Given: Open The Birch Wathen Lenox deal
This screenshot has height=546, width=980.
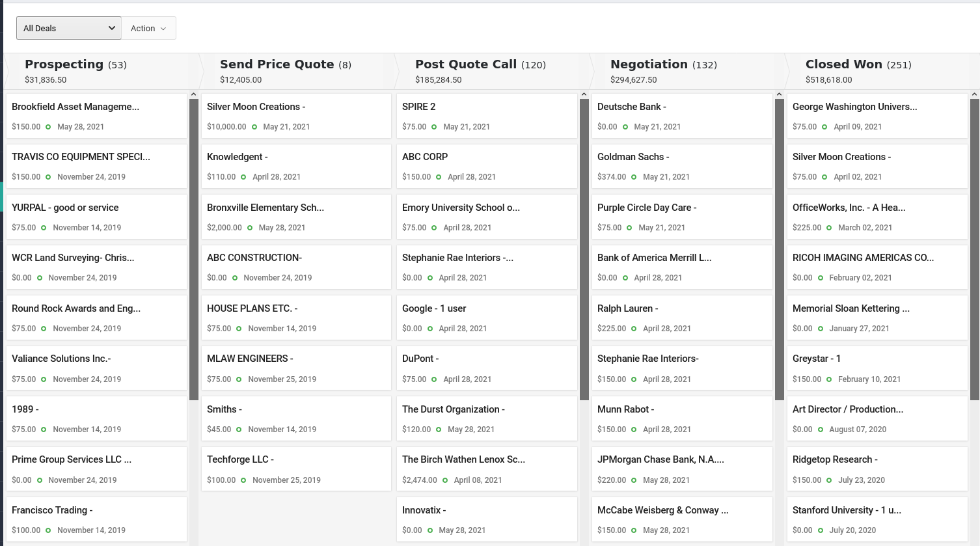Looking at the screenshot, I should tap(487, 469).
